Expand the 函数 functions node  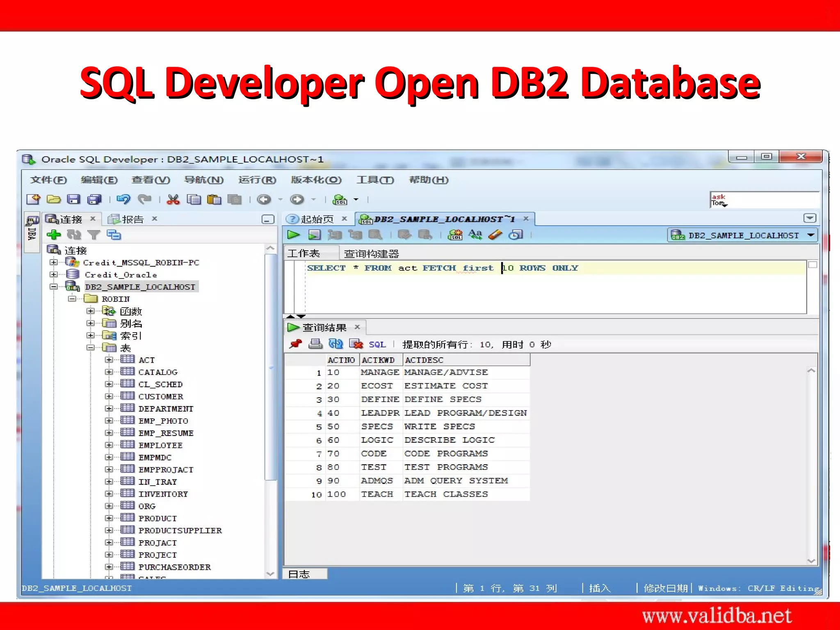(x=91, y=311)
